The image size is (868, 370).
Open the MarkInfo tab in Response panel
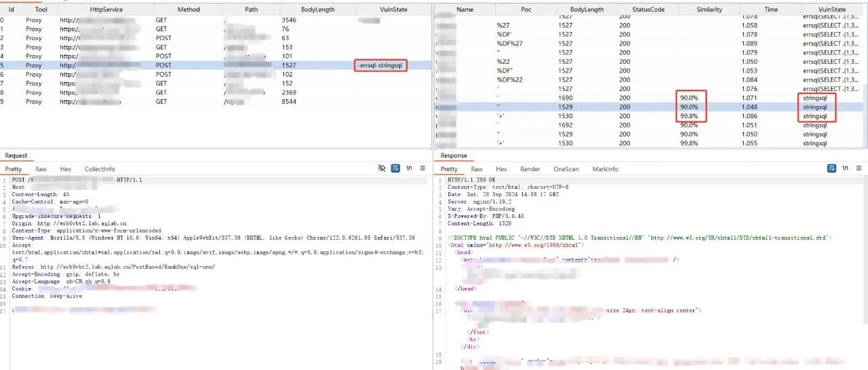606,169
